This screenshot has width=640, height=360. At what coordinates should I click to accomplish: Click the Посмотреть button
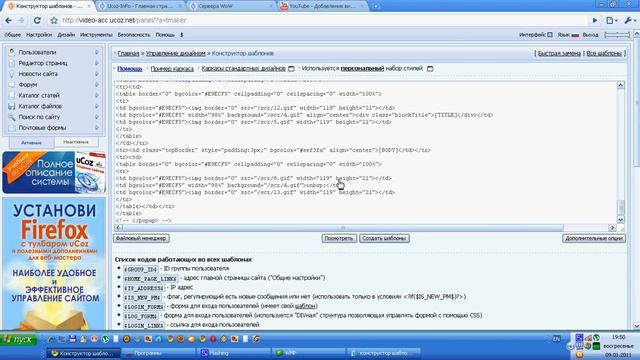339,238
